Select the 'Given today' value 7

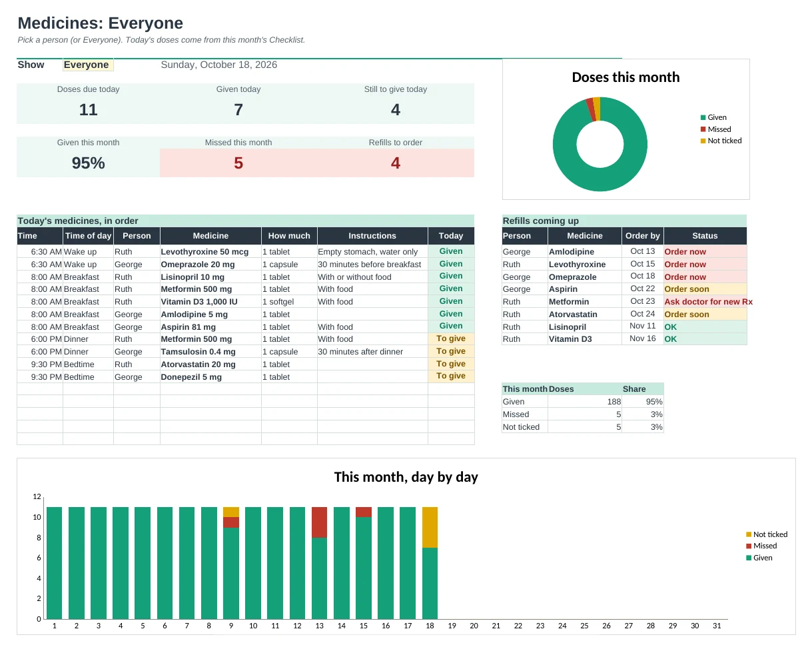238,110
